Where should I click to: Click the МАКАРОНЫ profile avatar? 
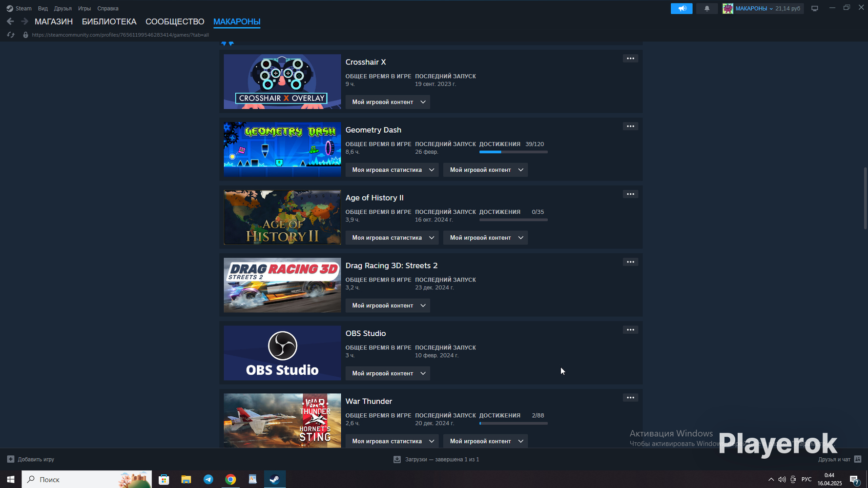727,8
